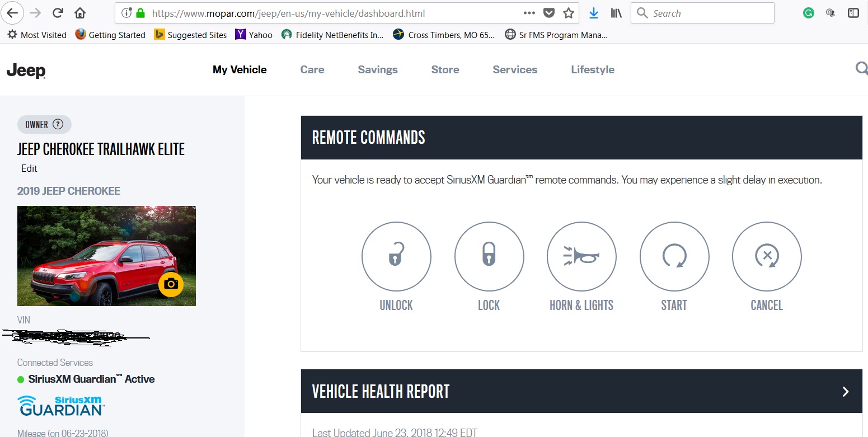Open Cross Timbers, MO bookmark
The image size is (868, 437).
click(444, 35)
